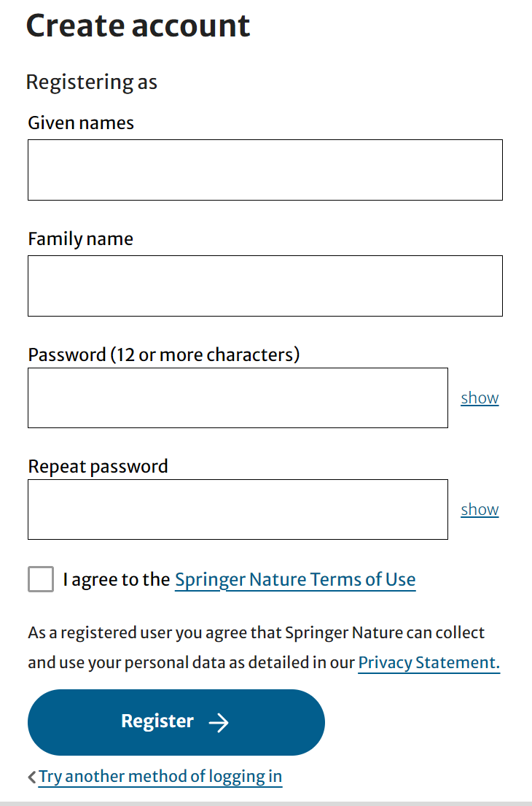Click the Repeat password field label
The width and height of the screenshot is (532, 806).
[98, 466]
